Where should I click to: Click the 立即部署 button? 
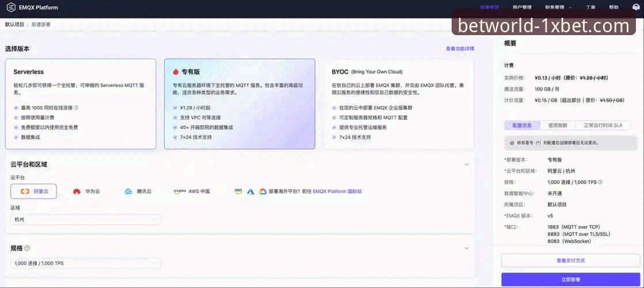(x=570, y=279)
